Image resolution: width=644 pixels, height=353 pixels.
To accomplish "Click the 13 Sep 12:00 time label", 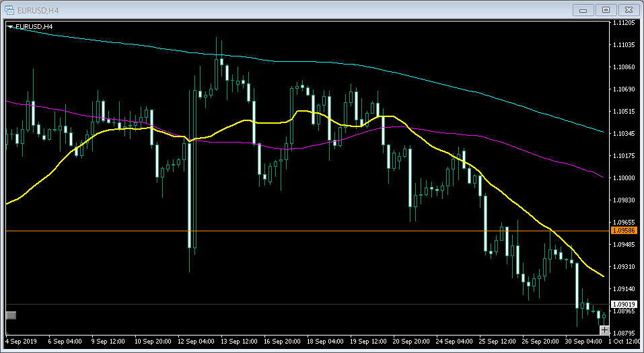I will 239,341.
